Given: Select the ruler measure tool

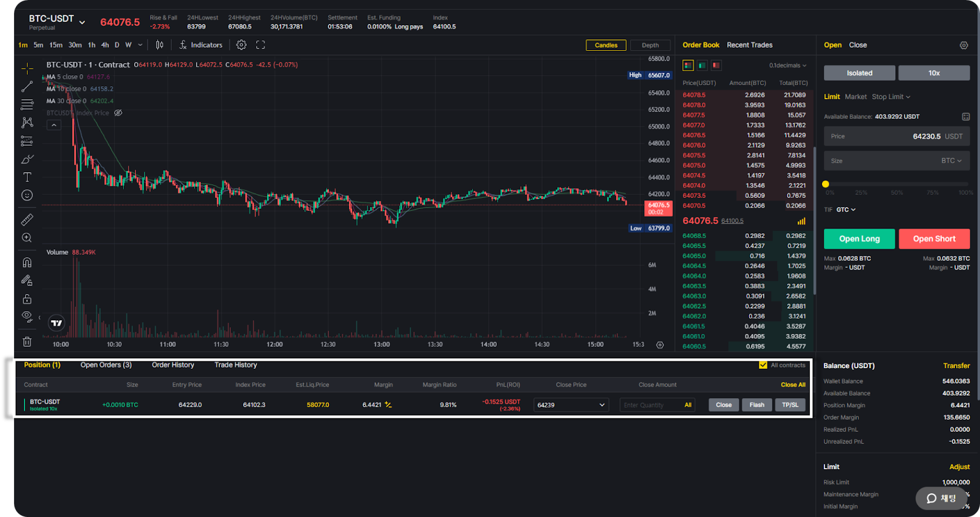Looking at the screenshot, I should pos(27,219).
